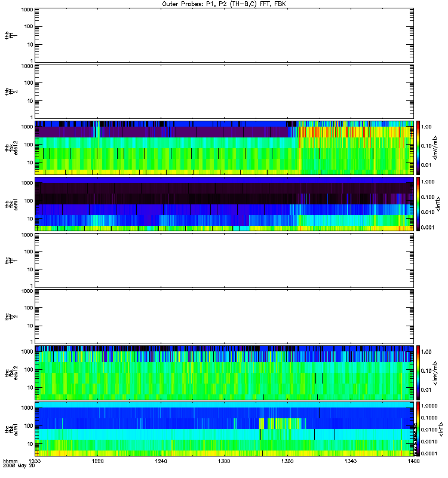The image size is (448, 478).
Task: Click the 1240 time axis label
Action: 161,461
